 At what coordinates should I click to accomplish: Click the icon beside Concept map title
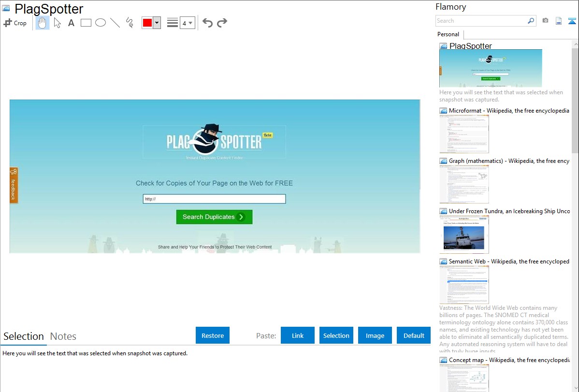click(443, 360)
